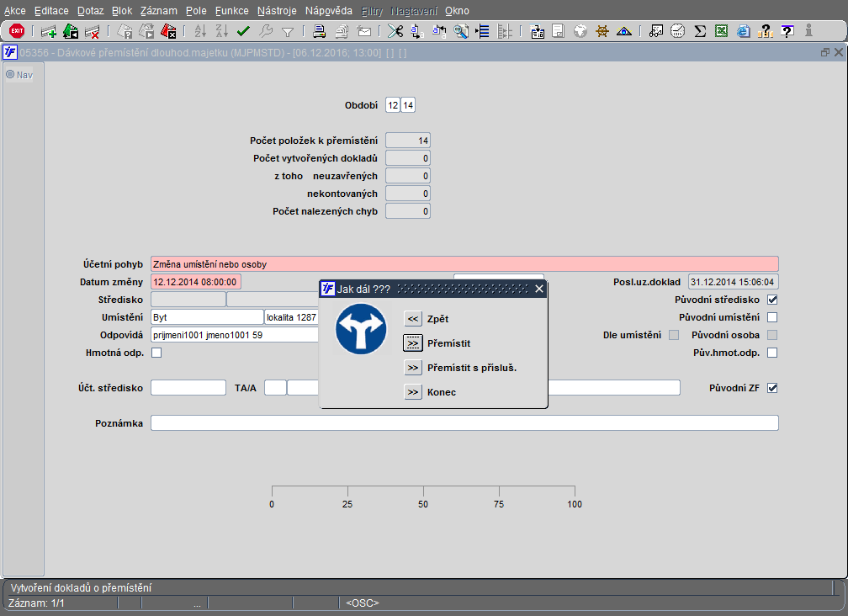Viewport: 848px width, 616px height.
Task: Check the Pův.hmot.odp. checkbox
Action: pos(772,353)
